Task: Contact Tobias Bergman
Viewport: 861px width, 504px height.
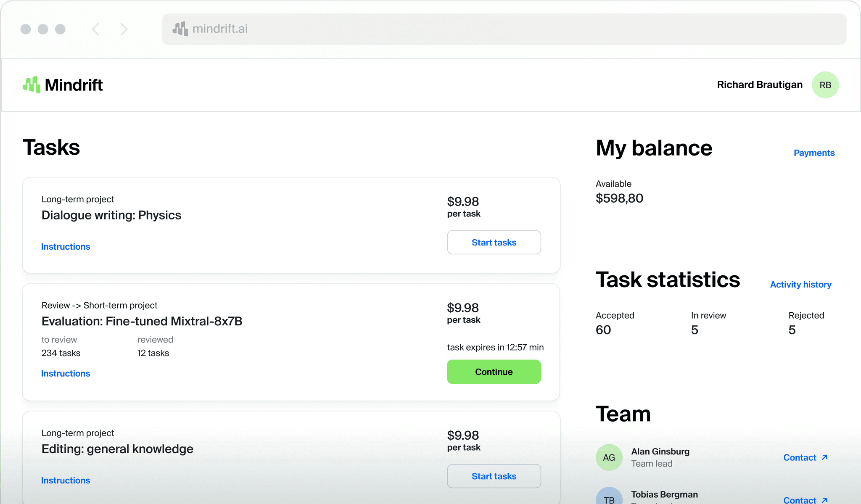Action: tap(800, 500)
